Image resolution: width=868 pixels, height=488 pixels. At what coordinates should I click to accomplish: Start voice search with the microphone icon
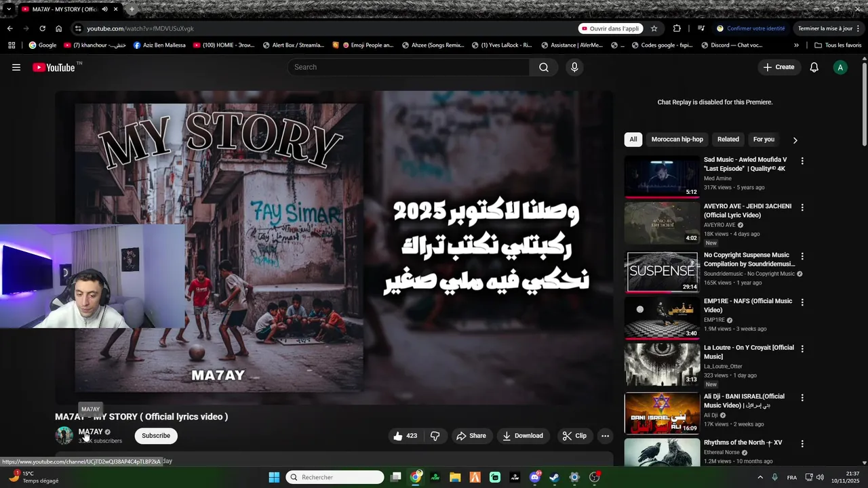(574, 67)
